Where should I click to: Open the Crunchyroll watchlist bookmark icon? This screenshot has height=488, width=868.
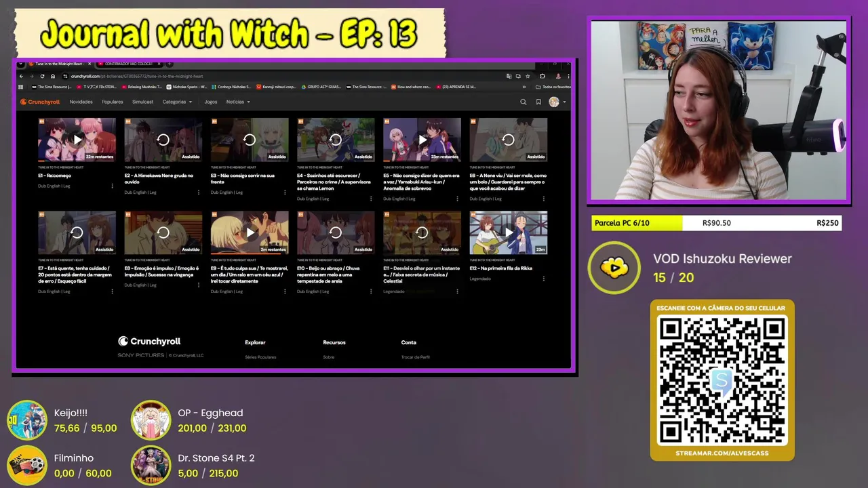click(538, 102)
